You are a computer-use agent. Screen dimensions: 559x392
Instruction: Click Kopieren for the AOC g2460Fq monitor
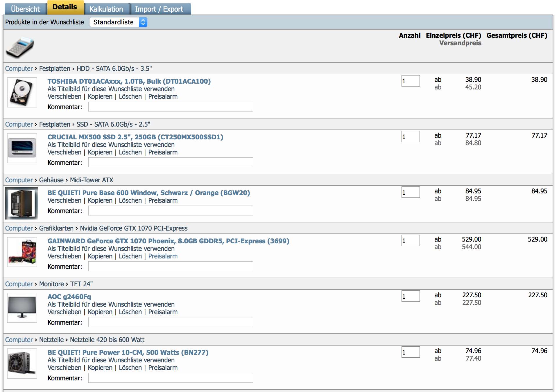(100, 312)
